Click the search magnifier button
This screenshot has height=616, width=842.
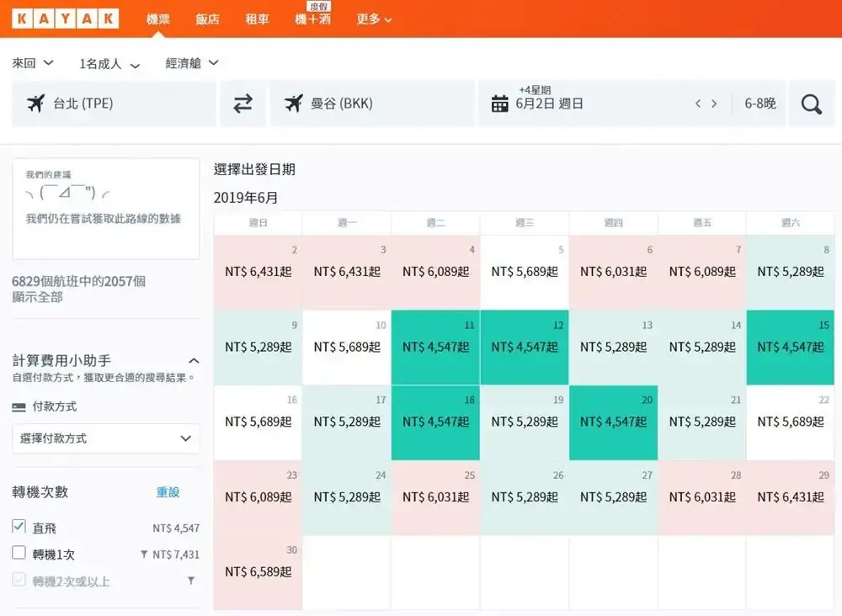pyautogui.click(x=812, y=104)
